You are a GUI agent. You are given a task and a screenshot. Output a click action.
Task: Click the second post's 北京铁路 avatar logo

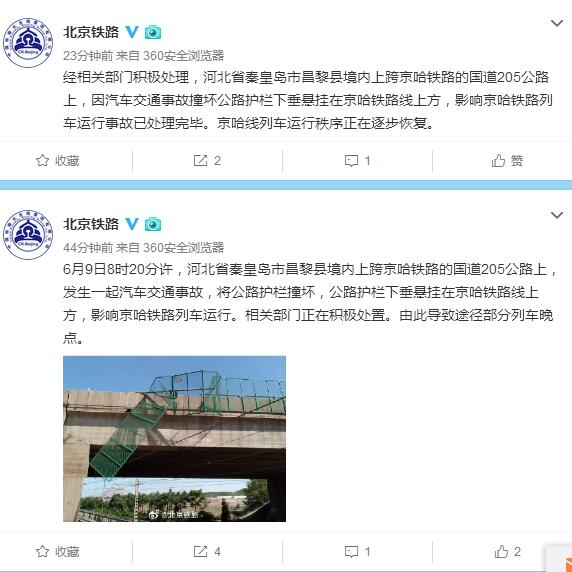(x=28, y=235)
